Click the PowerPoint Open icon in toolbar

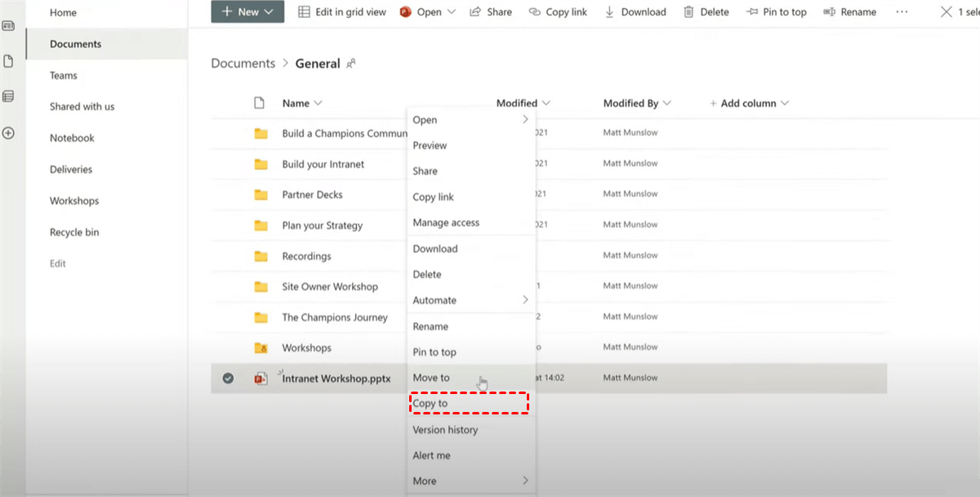point(405,11)
